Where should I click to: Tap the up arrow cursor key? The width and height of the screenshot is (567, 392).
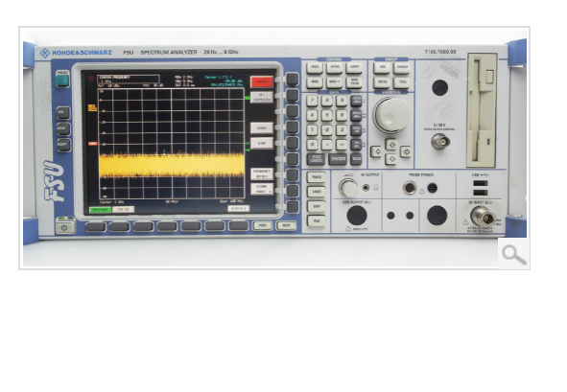391,145
